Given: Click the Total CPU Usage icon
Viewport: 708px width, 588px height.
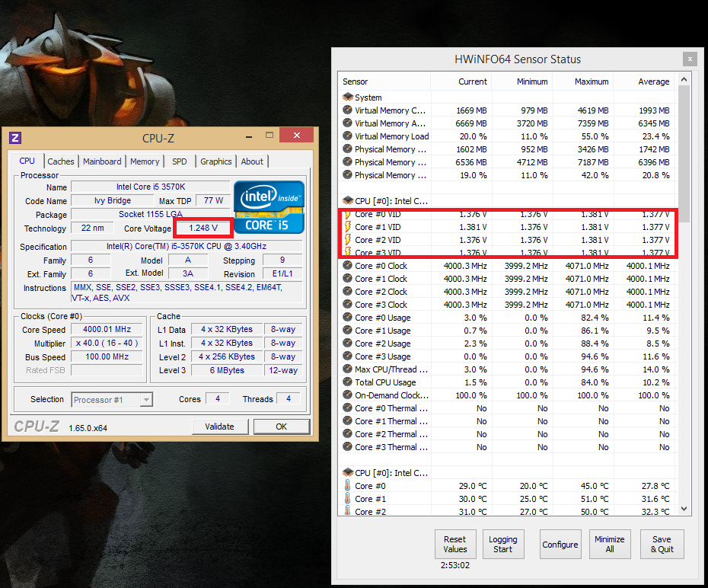Looking at the screenshot, I should 347,382.
